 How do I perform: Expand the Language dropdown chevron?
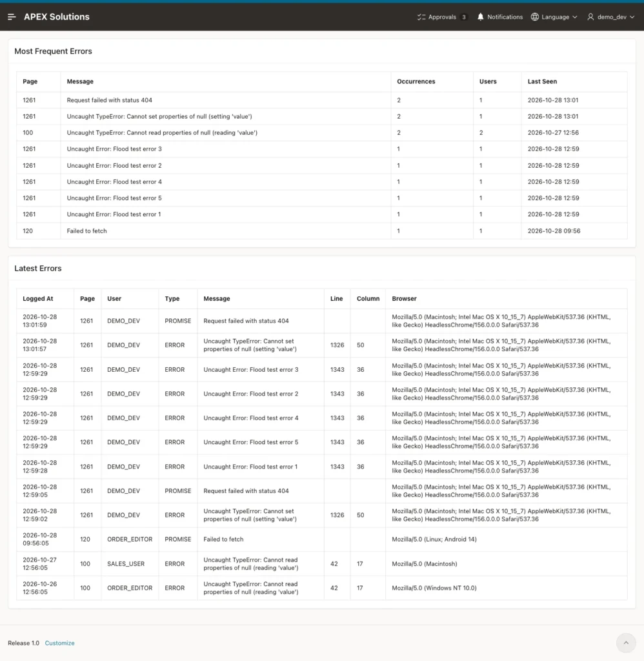(x=574, y=17)
